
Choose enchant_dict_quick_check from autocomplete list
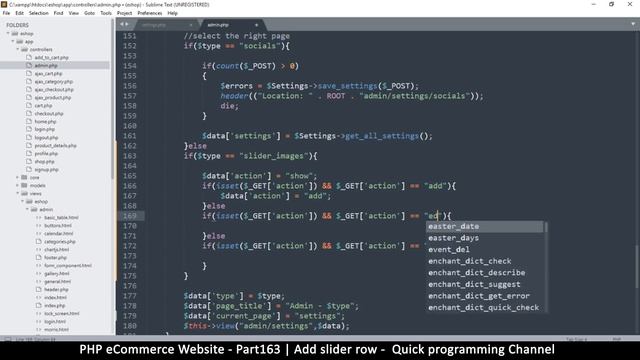coord(485,308)
